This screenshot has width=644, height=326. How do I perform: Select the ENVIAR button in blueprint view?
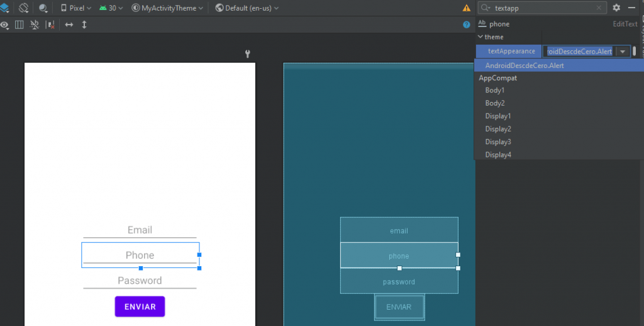pos(399,307)
